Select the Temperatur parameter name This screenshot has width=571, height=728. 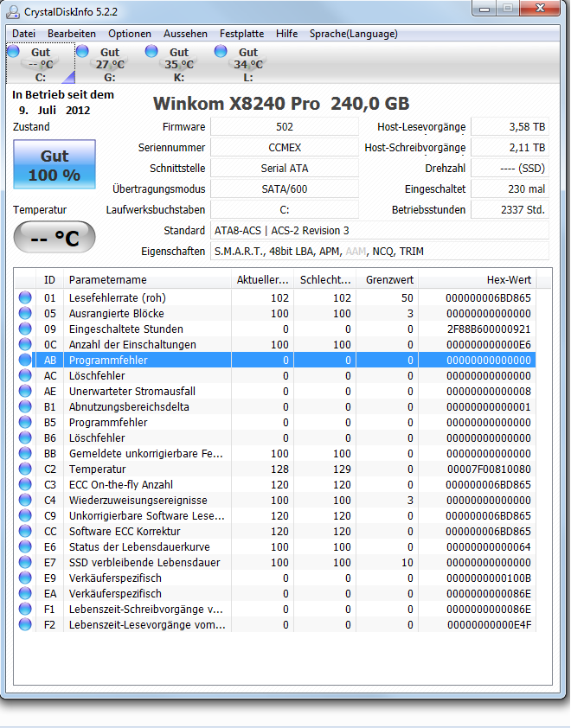[97, 469]
